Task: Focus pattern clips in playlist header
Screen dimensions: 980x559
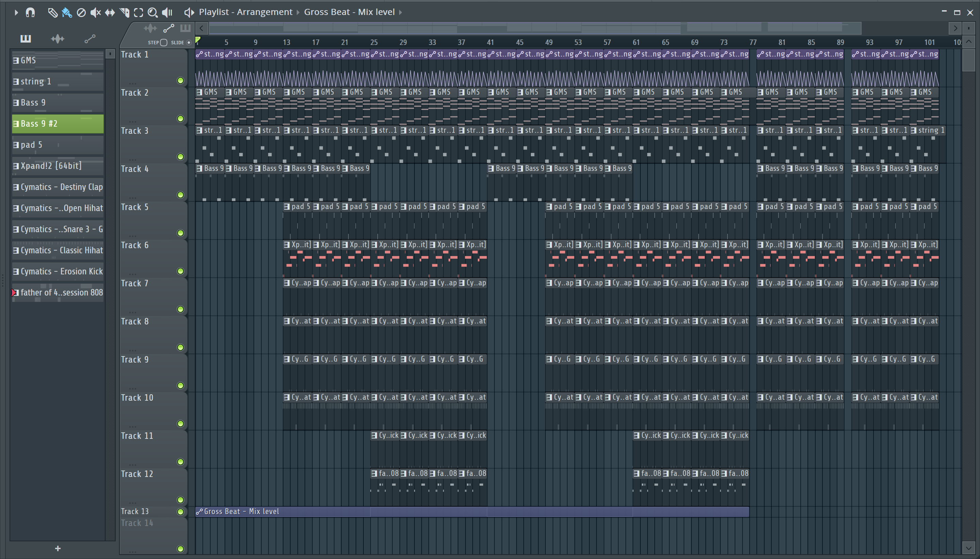Action: [185, 28]
